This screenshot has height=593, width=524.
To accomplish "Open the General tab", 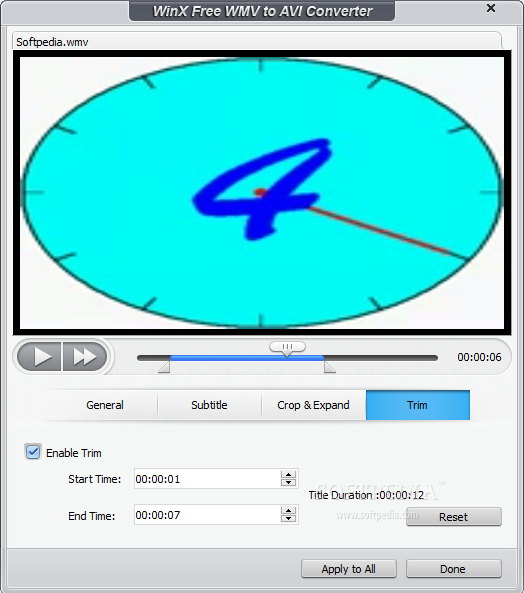I will (105, 405).
